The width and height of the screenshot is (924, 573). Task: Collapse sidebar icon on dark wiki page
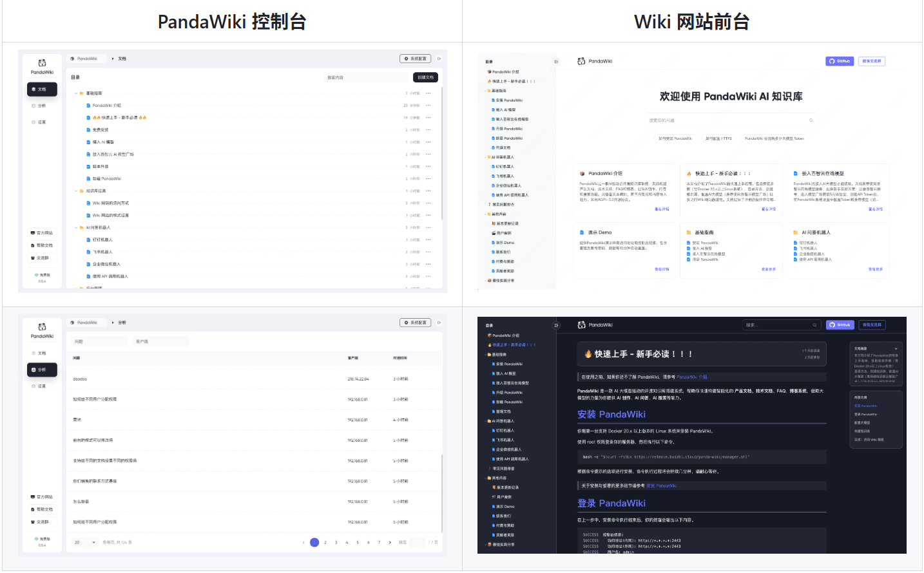556,325
